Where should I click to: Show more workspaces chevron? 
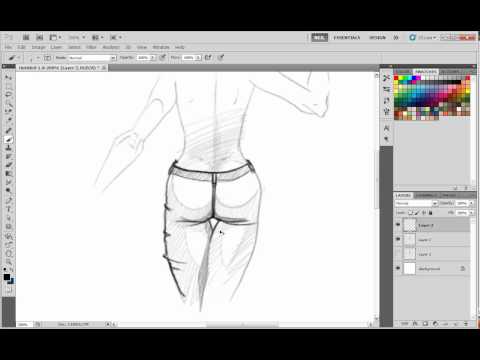pyautogui.click(x=396, y=38)
